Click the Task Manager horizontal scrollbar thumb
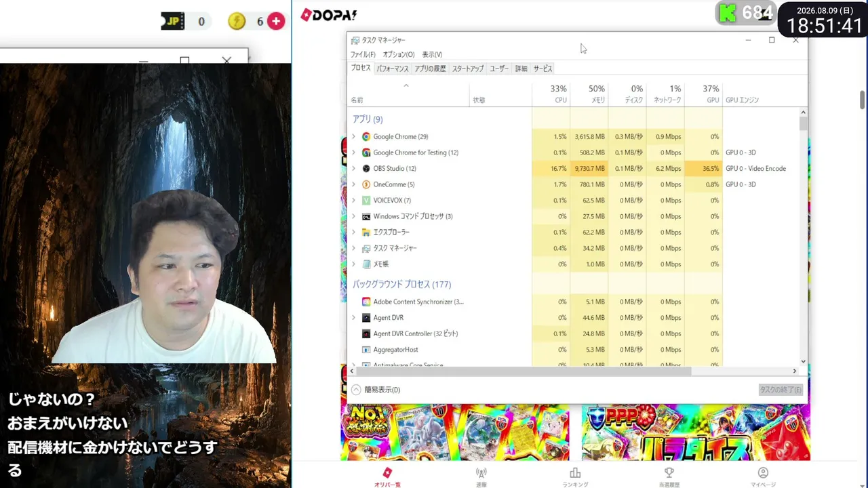 pos(523,371)
